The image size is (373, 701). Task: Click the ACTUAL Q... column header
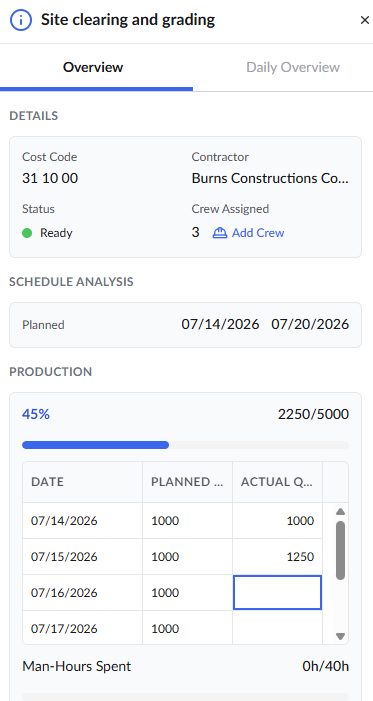coord(277,482)
